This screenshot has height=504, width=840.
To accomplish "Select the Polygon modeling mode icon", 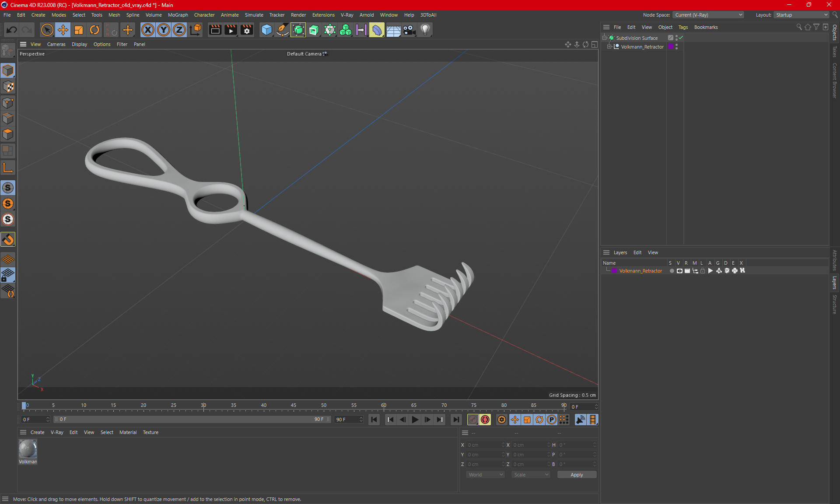I will point(8,134).
